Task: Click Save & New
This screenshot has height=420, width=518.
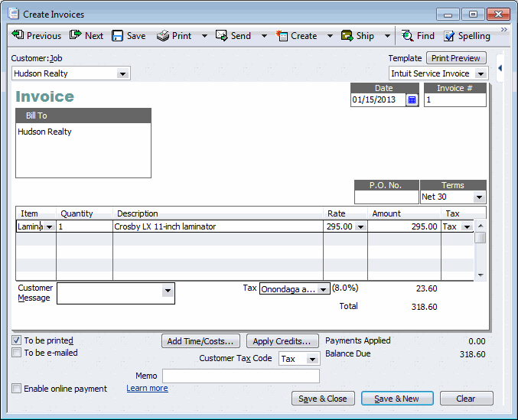Action: (397, 399)
